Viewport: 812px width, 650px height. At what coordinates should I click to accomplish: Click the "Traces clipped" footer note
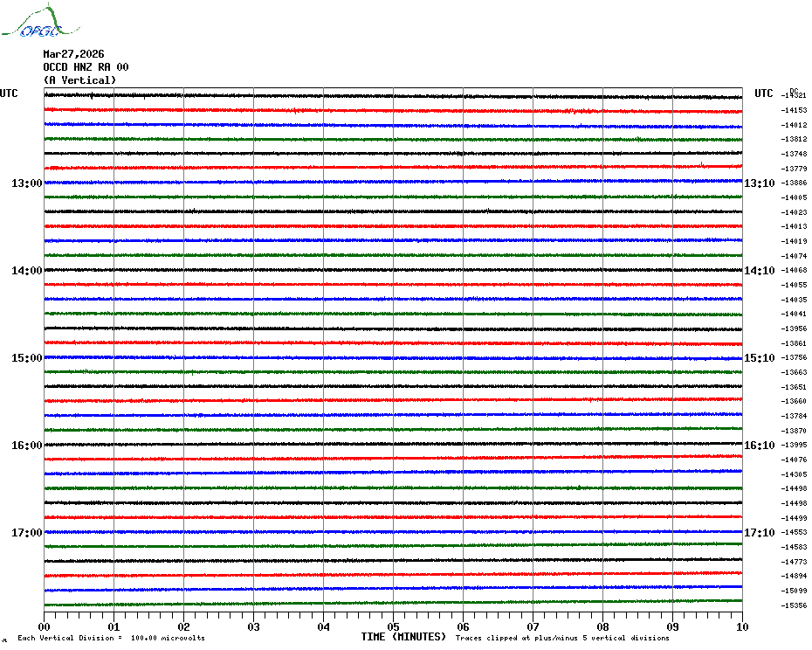(562, 639)
